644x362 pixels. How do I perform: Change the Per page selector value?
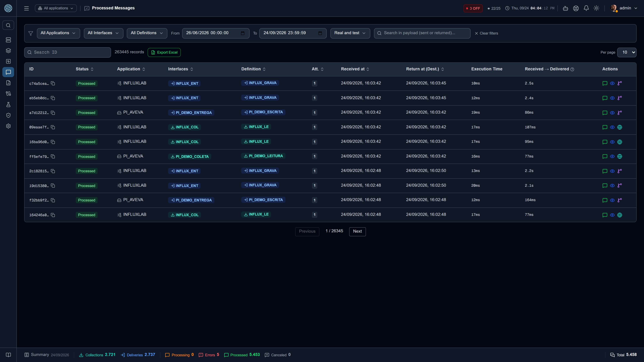tap(627, 52)
